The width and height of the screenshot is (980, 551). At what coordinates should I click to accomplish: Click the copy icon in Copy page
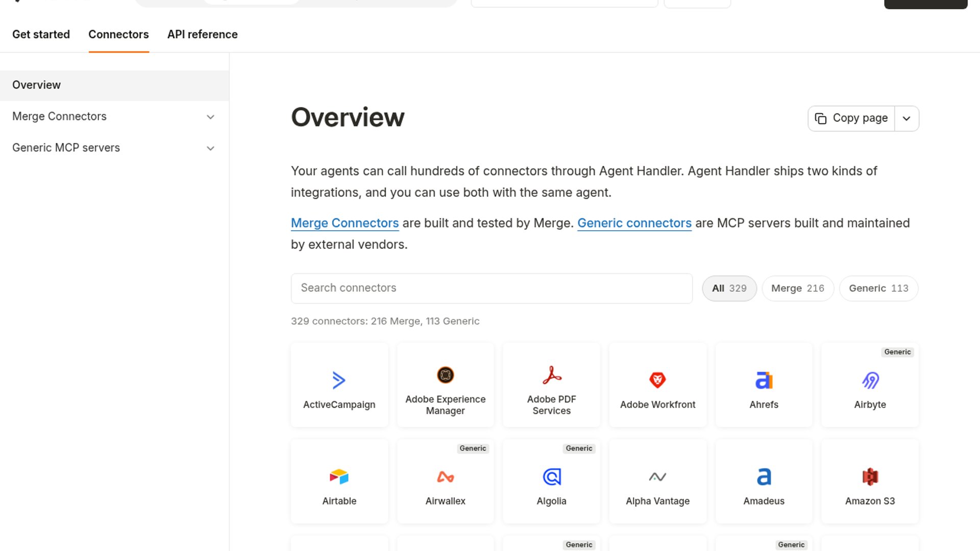820,118
